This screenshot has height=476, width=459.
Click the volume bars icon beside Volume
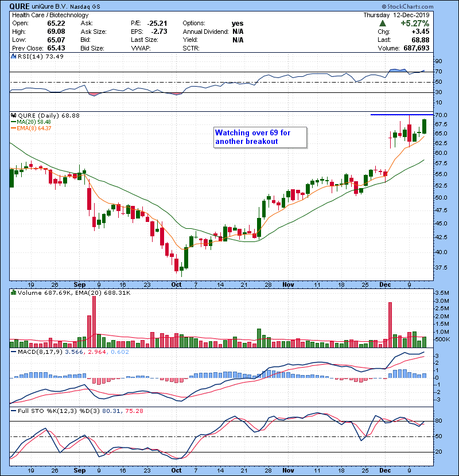(13, 292)
